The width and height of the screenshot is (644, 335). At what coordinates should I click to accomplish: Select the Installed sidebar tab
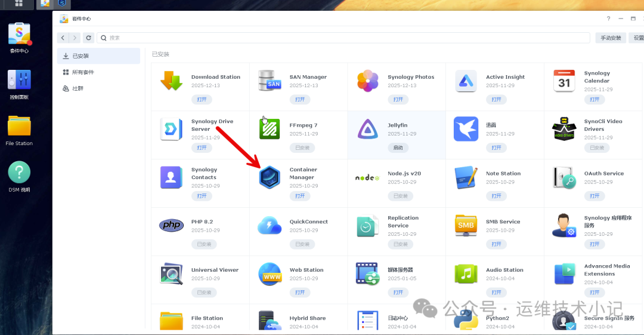[98, 56]
